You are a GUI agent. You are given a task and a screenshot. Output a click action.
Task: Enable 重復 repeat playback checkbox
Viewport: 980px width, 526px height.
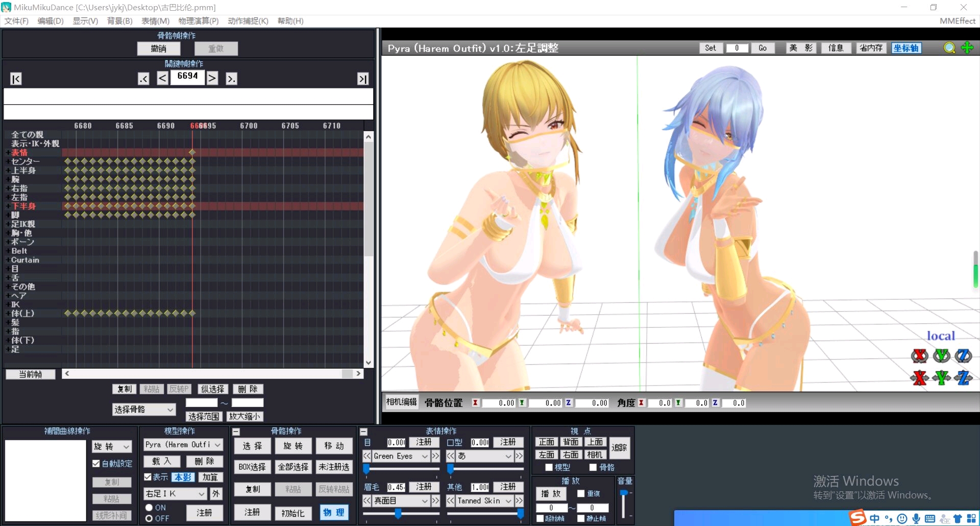tap(581, 494)
